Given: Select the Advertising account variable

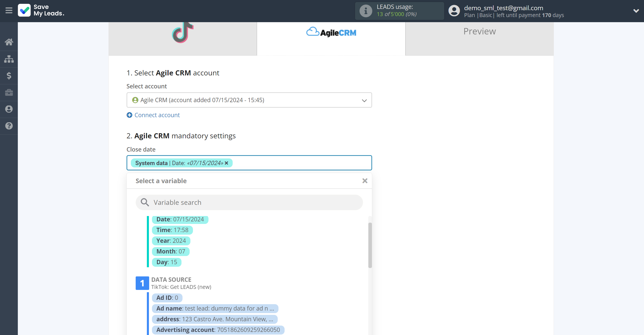Looking at the screenshot, I should click(218, 330).
